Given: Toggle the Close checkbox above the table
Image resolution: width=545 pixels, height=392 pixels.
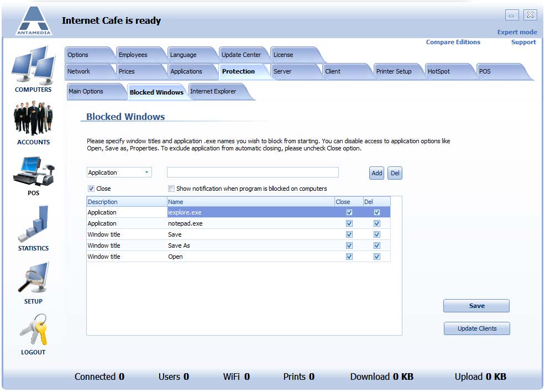Looking at the screenshot, I should pos(91,189).
